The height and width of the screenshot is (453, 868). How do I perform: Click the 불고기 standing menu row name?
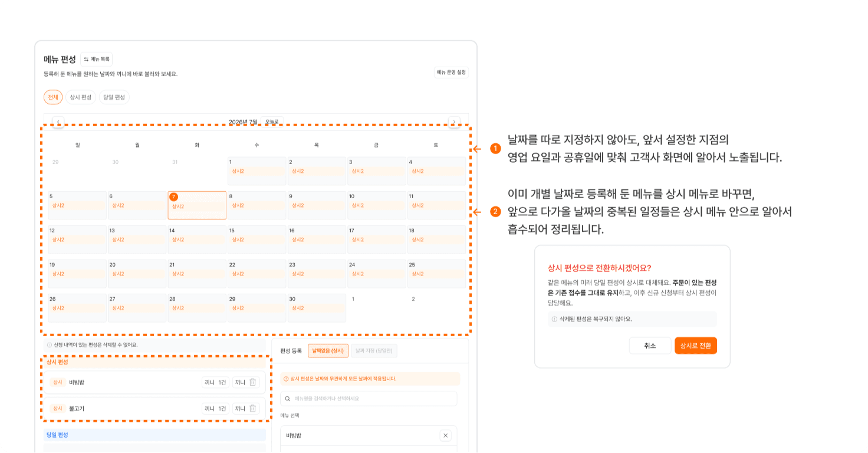coord(77,408)
